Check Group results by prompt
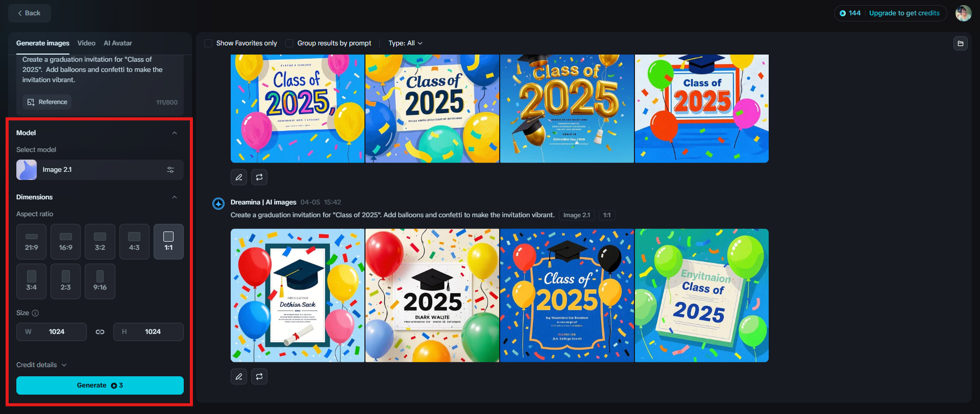Viewport: 980px width, 414px height. pos(289,43)
